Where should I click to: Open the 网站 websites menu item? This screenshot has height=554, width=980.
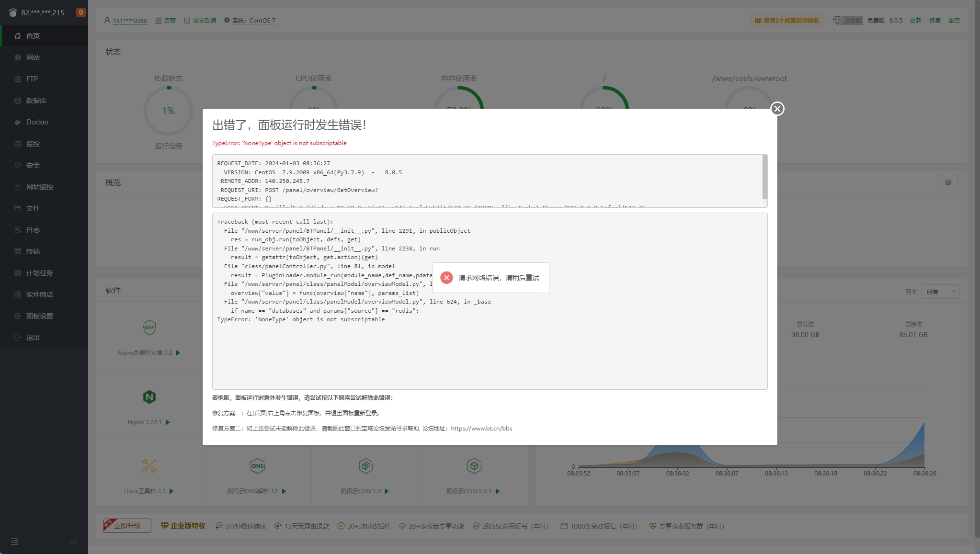[x=44, y=57]
